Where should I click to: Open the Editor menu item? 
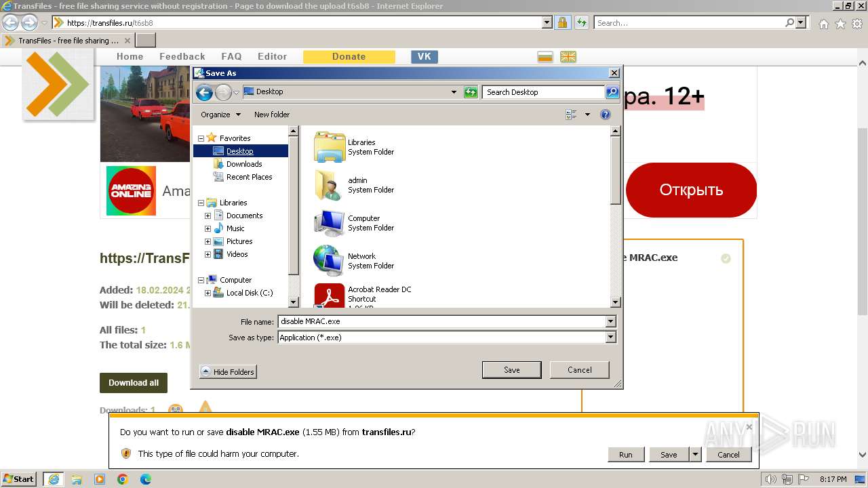click(272, 57)
